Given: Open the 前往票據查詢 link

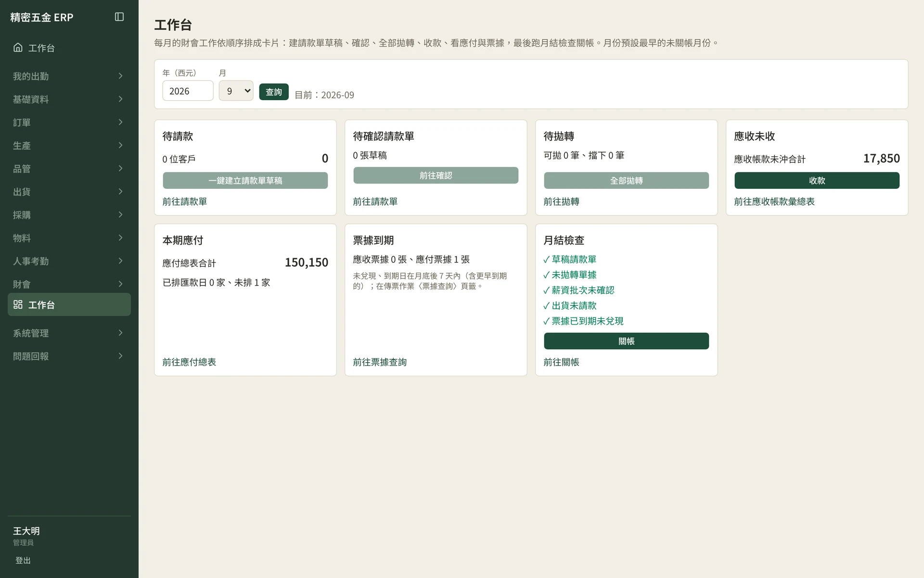Looking at the screenshot, I should pos(380,362).
